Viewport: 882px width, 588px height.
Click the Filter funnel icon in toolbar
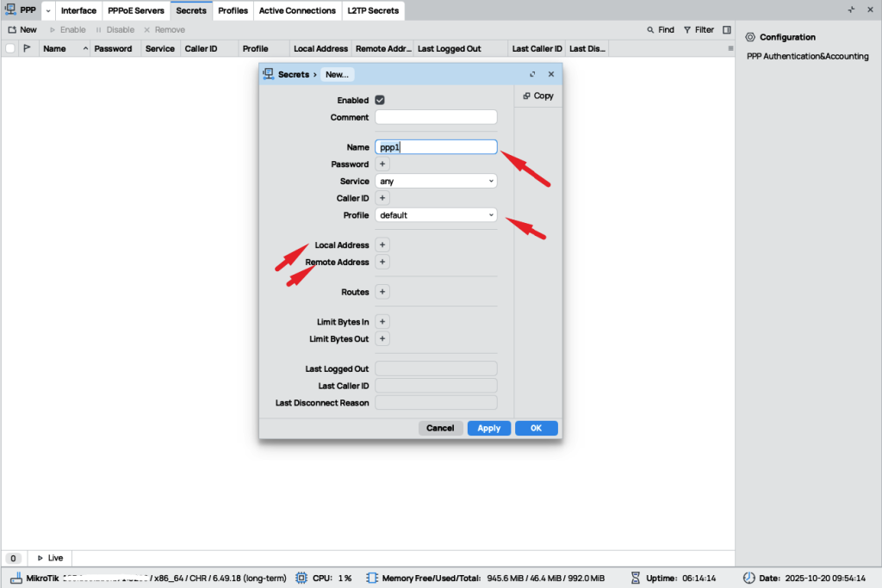[687, 29]
